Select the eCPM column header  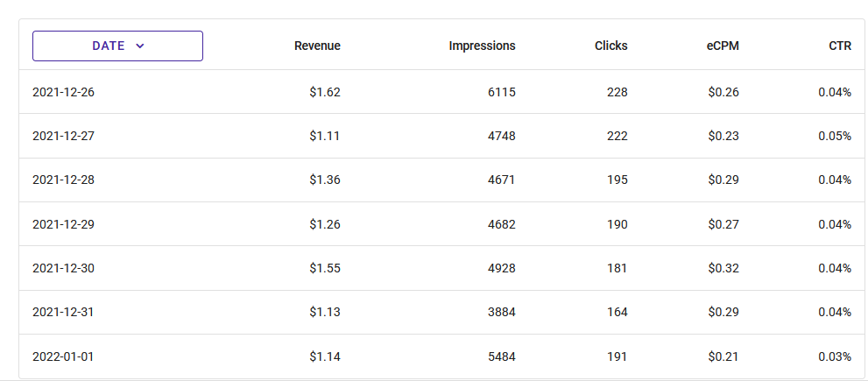(723, 46)
